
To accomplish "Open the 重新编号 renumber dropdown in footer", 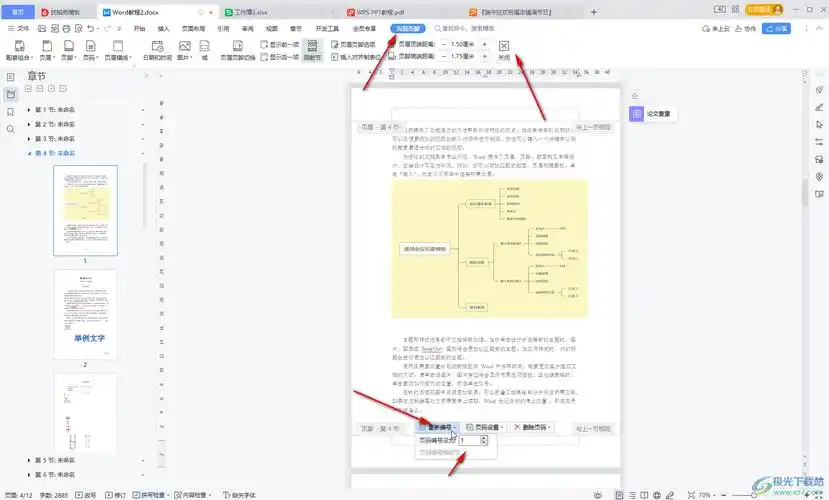I will [x=438, y=427].
